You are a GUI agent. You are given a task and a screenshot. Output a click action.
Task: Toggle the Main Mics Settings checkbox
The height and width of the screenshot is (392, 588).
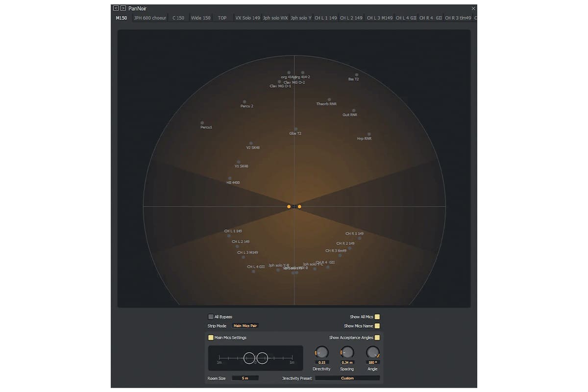click(x=211, y=338)
